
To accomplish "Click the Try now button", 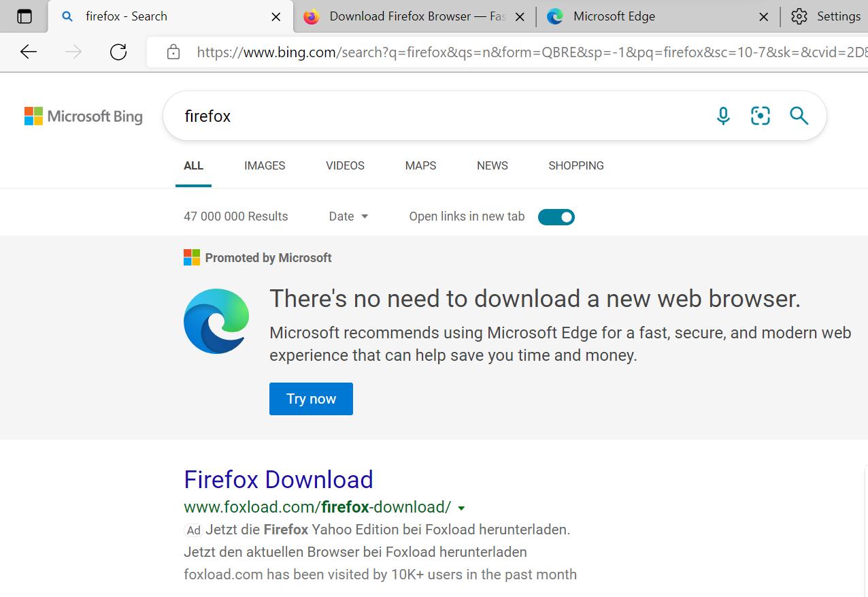I will (x=310, y=399).
